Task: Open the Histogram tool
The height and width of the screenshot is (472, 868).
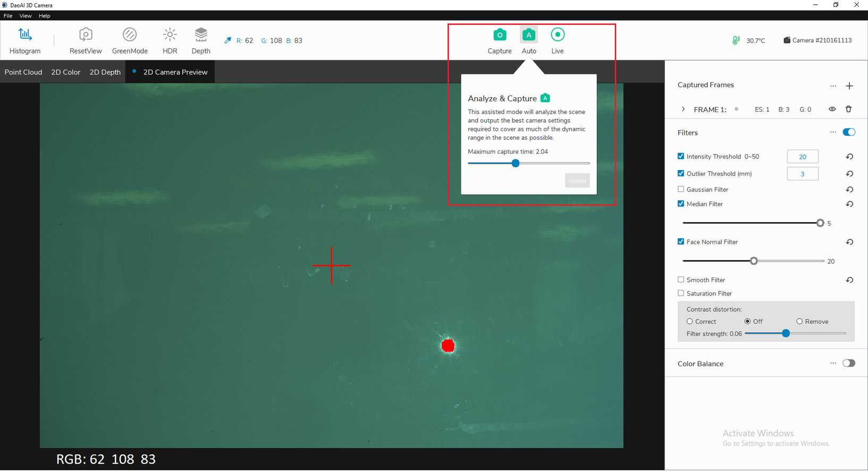Action: [25, 40]
